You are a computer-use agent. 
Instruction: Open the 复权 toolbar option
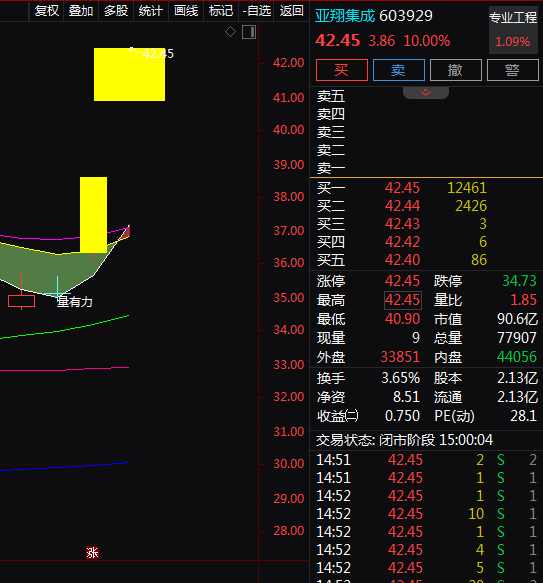coord(46,11)
